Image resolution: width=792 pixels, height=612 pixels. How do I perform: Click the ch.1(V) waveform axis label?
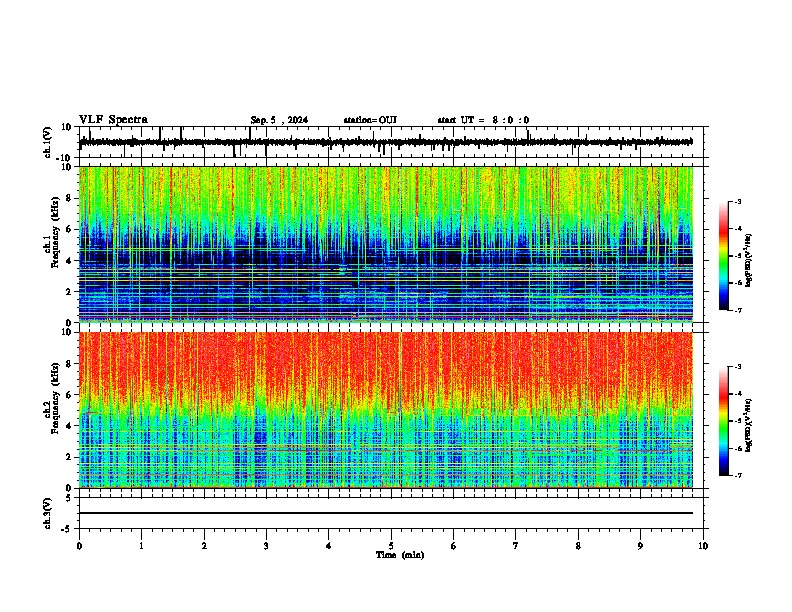point(48,142)
